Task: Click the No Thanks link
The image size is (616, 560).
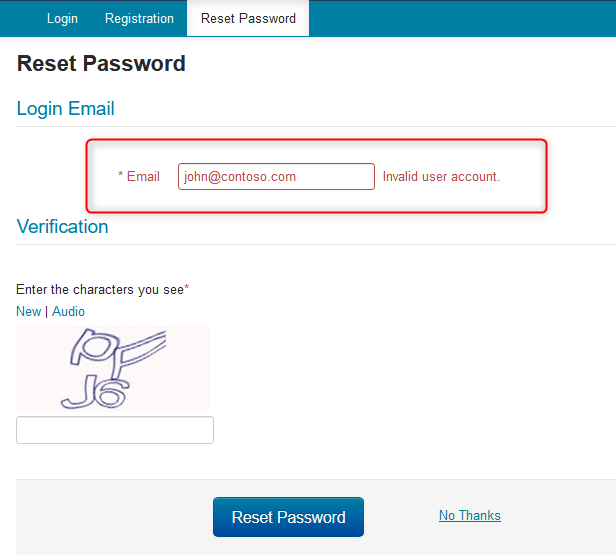Action: tap(469, 515)
